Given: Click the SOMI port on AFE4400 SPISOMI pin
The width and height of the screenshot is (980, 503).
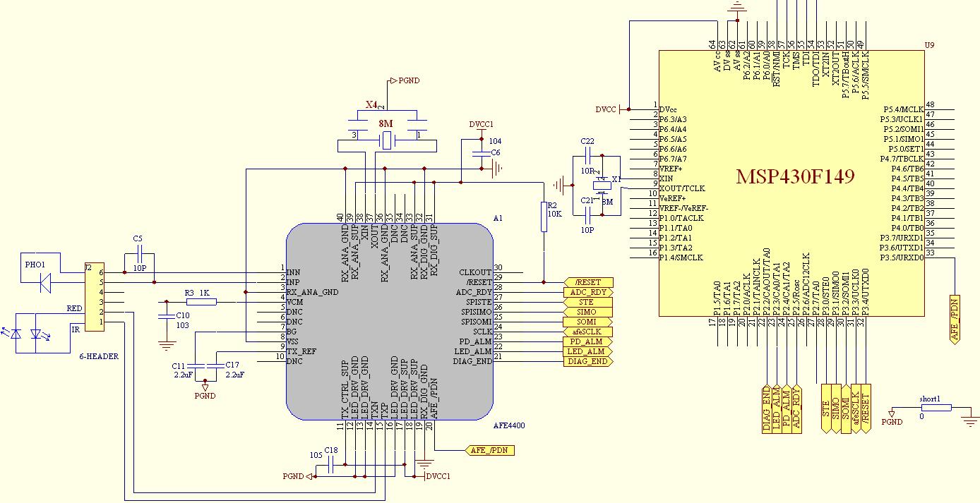Looking at the screenshot, I should click(589, 322).
